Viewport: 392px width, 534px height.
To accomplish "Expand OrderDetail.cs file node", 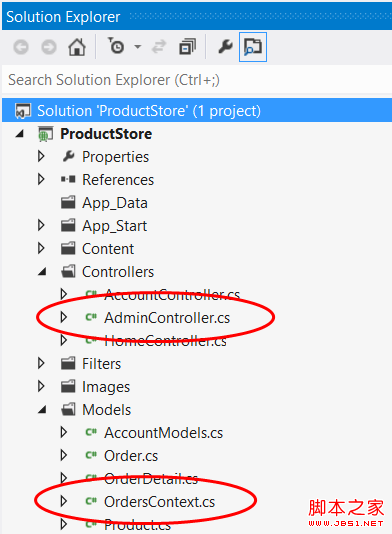I will coord(63,478).
